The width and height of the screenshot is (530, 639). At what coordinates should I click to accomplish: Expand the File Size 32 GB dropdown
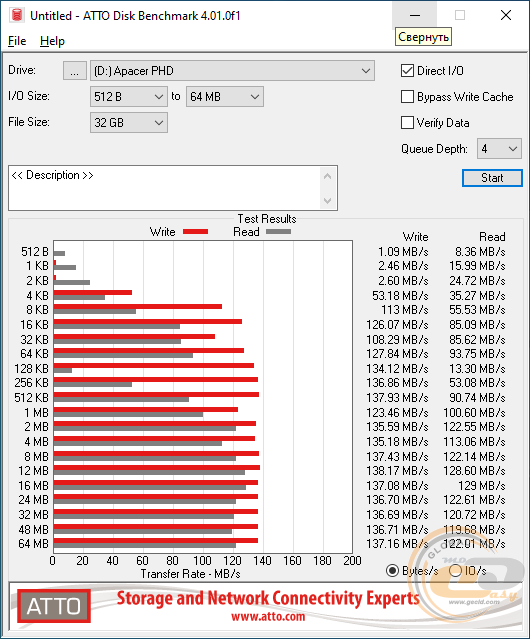pyautogui.click(x=129, y=123)
